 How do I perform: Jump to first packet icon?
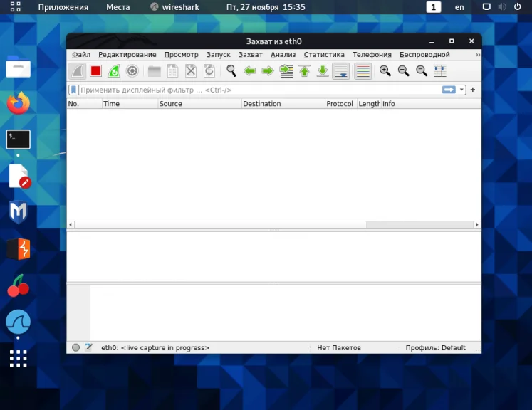click(304, 71)
